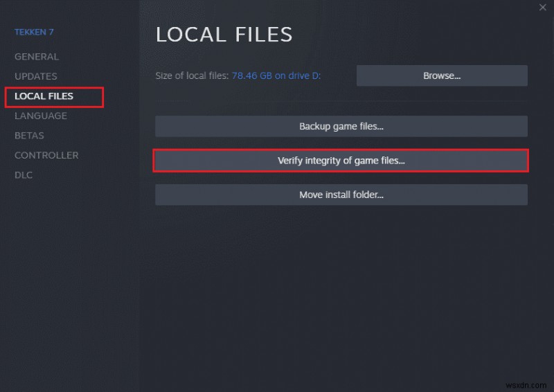Click Move install folder button
The width and height of the screenshot is (554, 392).
pos(341,195)
